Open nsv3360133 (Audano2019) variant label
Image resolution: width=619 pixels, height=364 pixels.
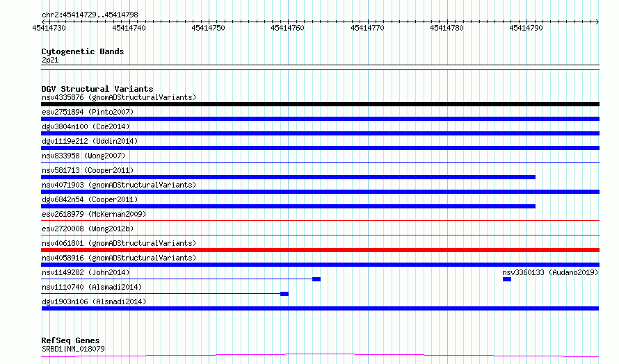pos(550,272)
